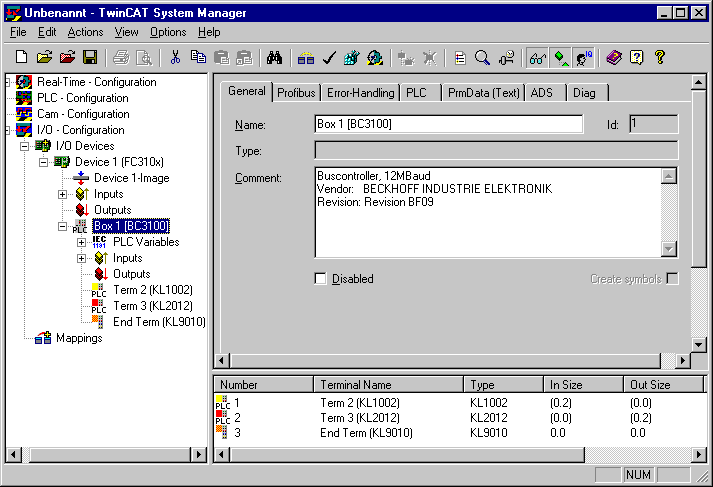Click the Terminal Name column header

(x=389, y=385)
